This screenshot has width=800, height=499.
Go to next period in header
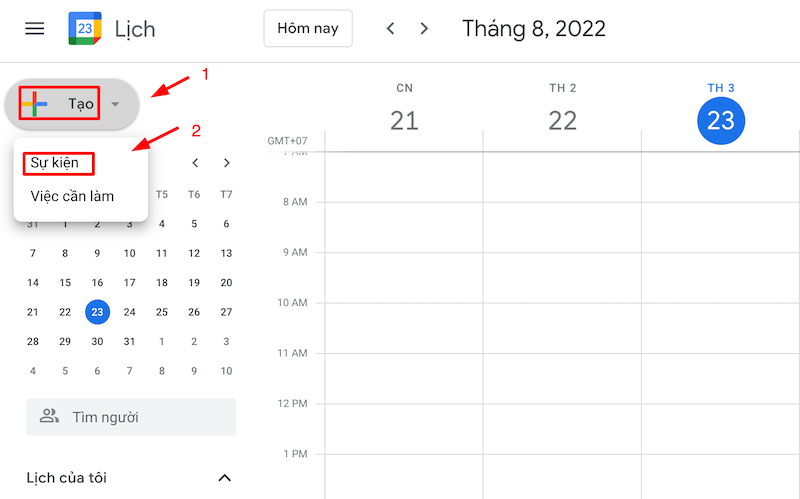tap(425, 28)
